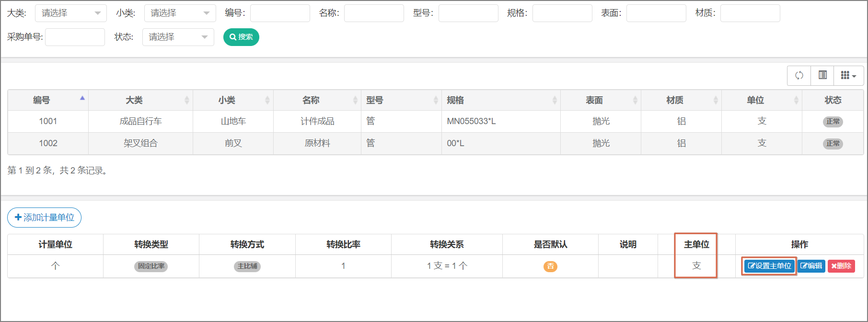Click 添加计量单位 add button

[45, 218]
